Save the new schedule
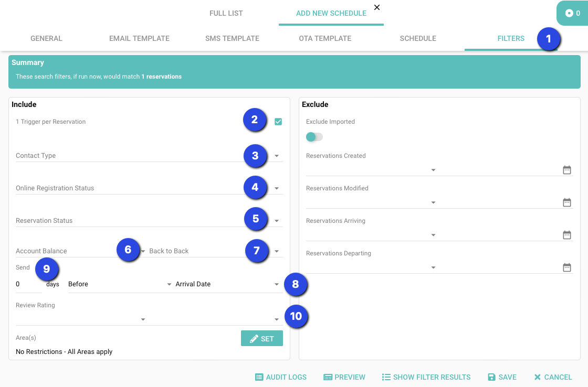The width and height of the screenshot is (588, 387). click(502, 377)
